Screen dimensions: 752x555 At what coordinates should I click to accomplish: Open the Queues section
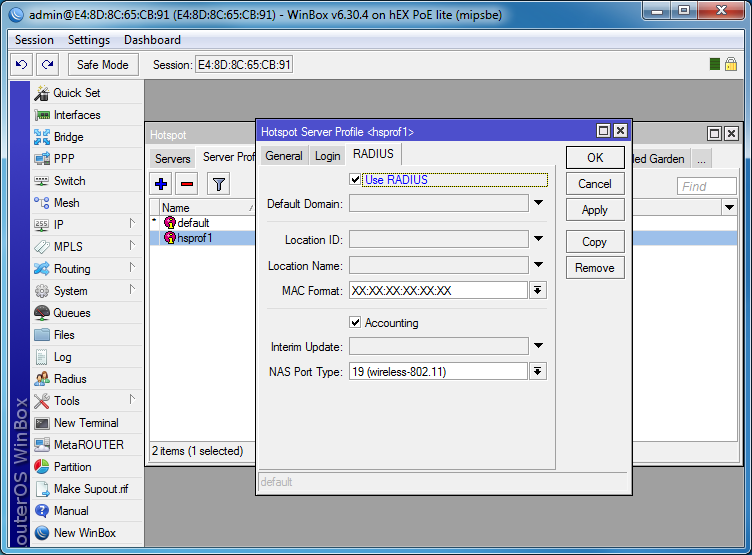[87, 313]
